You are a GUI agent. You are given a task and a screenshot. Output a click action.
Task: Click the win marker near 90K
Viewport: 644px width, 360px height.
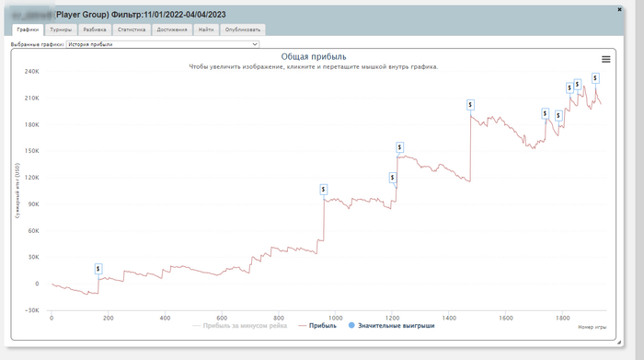click(324, 190)
